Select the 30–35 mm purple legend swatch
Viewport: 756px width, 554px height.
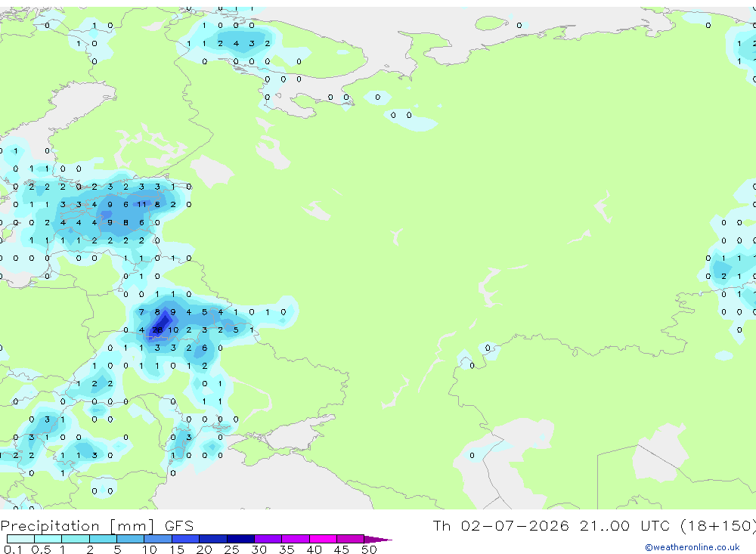click(x=268, y=539)
